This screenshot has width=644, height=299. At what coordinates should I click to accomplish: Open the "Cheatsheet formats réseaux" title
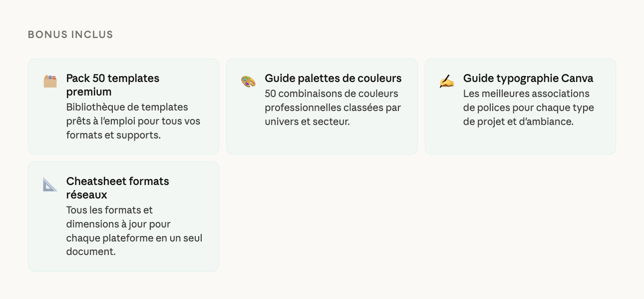click(117, 188)
